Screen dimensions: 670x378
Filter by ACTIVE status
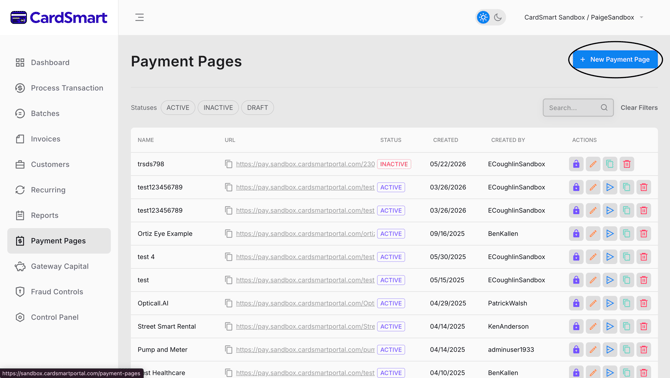(178, 108)
